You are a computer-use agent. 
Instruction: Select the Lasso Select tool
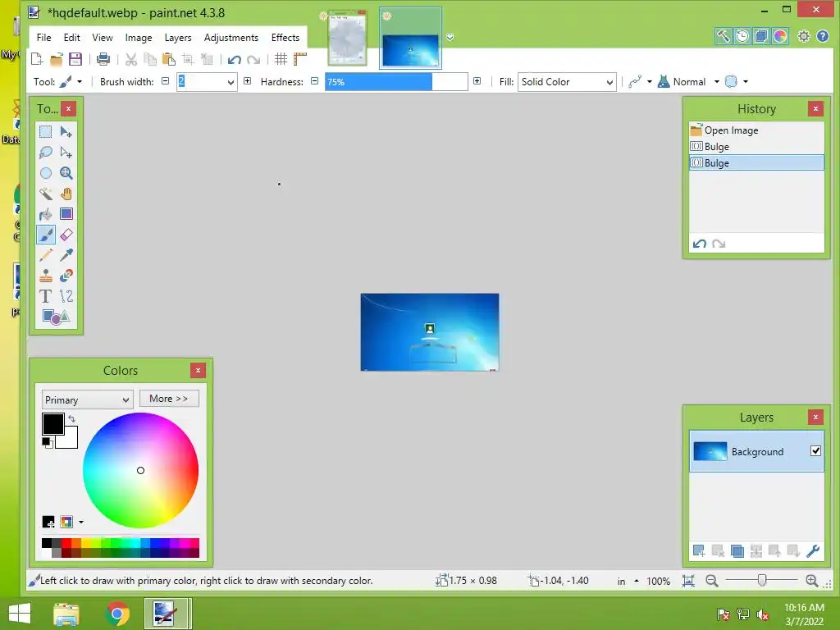pyautogui.click(x=46, y=152)
